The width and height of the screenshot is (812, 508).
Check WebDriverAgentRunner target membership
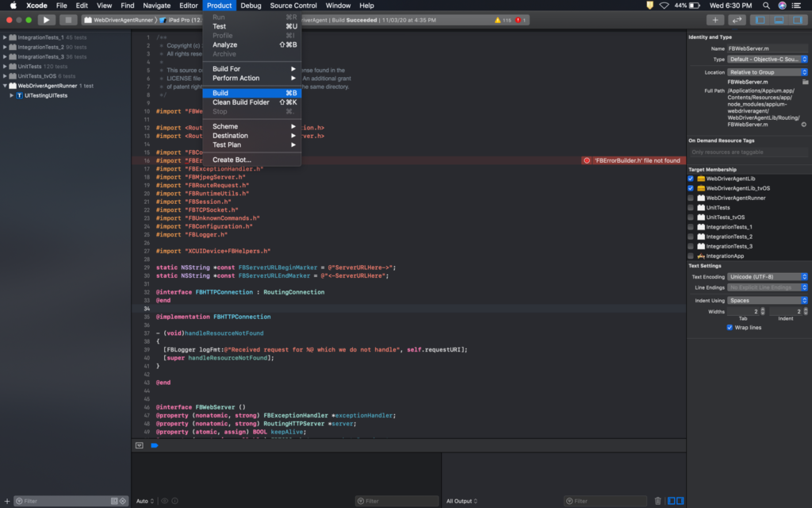691,198
